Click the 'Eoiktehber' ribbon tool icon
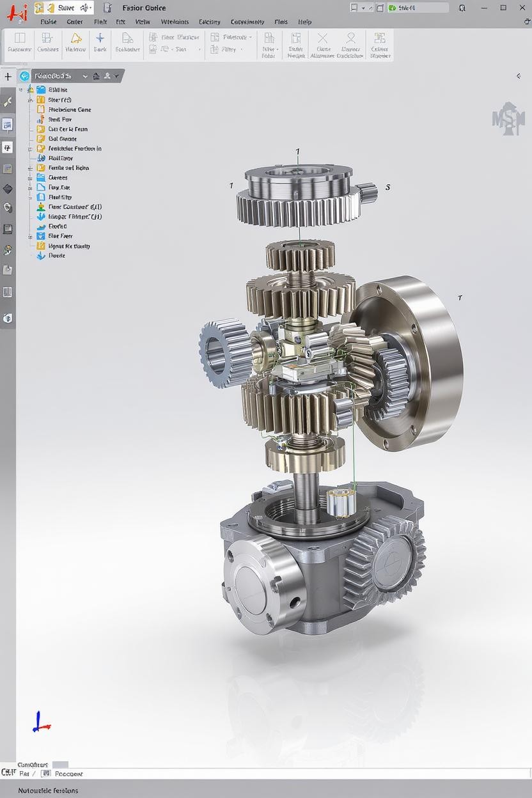The height and width of the screenshot is (798, 532). point(127,38)
